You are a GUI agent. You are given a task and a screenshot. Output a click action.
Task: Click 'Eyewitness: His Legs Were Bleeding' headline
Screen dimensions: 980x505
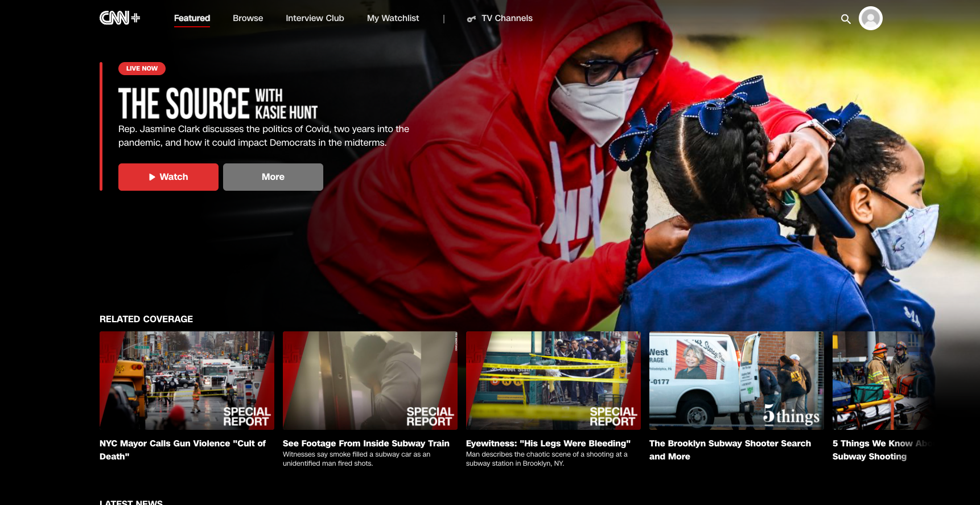[548, 444]
